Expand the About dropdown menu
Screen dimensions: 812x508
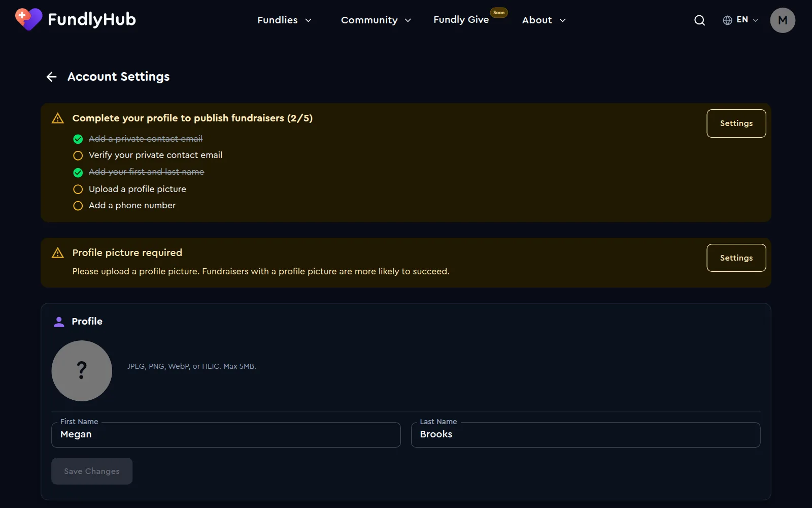pos(544,20)
